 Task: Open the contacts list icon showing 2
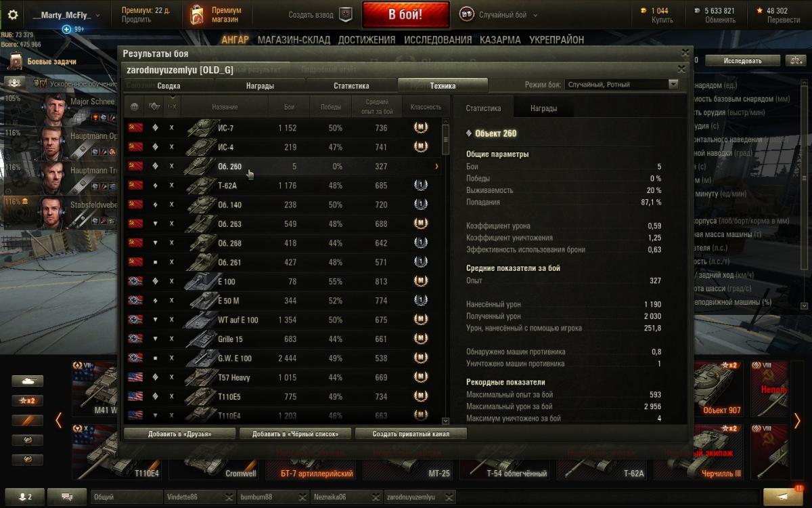(x=24, y=496)
